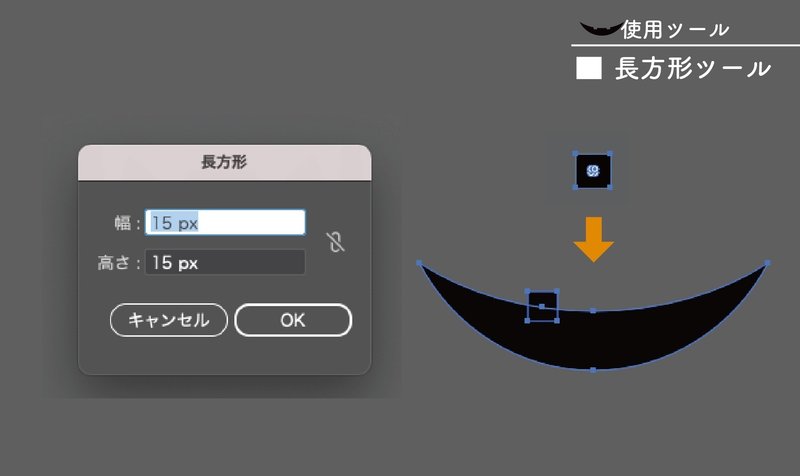Image resolution: width=800 pixels, height=476 pixels.
Task: Click the 使用ツール heading text
Action: pos(675,30)
